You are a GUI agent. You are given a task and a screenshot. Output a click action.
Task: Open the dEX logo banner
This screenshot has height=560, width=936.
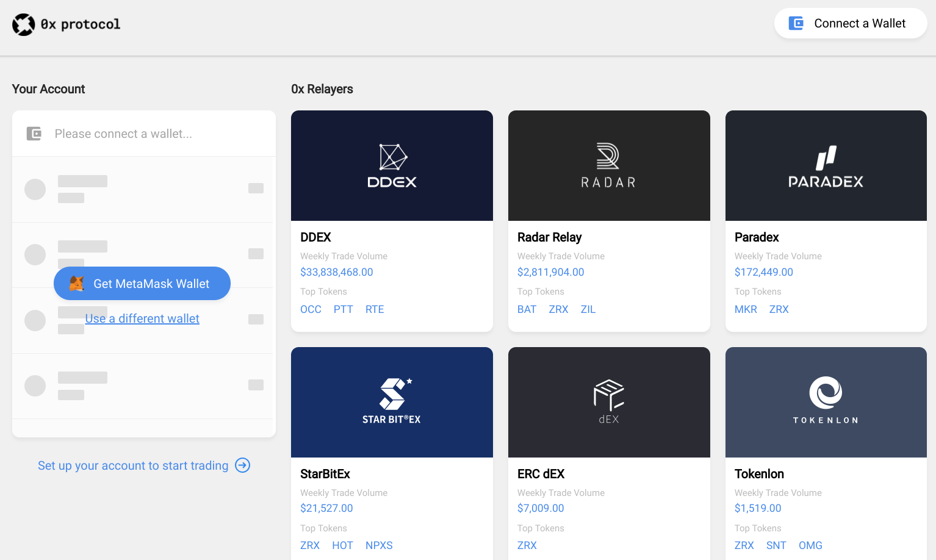pyautogui.click(x=609, y=402)
